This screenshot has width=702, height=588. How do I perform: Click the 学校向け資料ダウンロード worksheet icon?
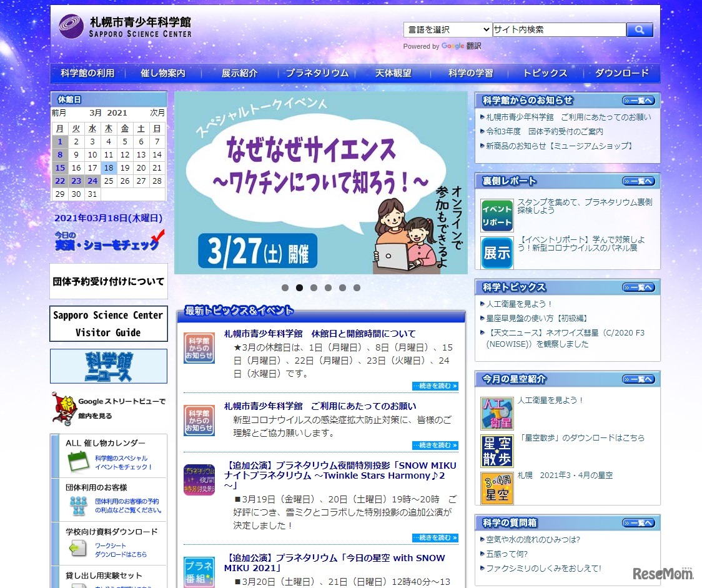(79, 549)
